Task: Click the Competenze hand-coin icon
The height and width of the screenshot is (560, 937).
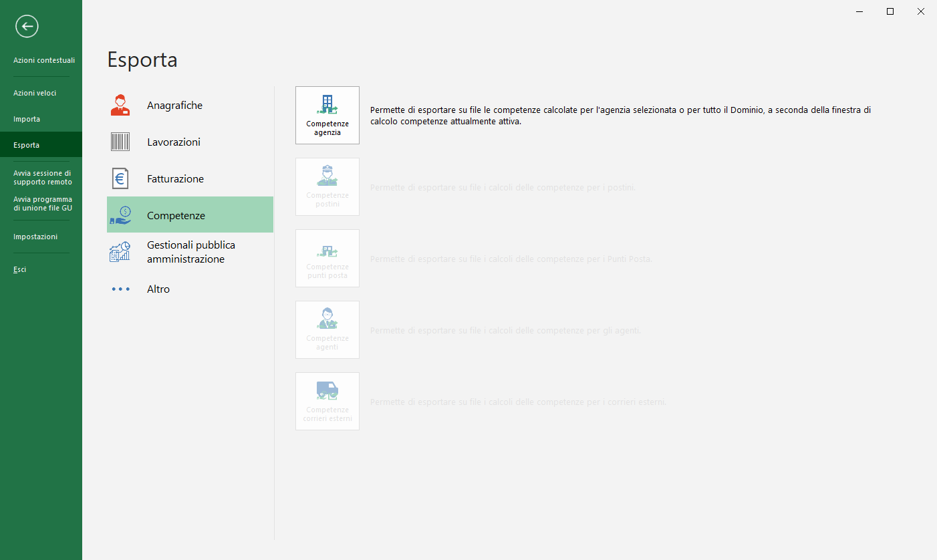Action: [120, 215]
